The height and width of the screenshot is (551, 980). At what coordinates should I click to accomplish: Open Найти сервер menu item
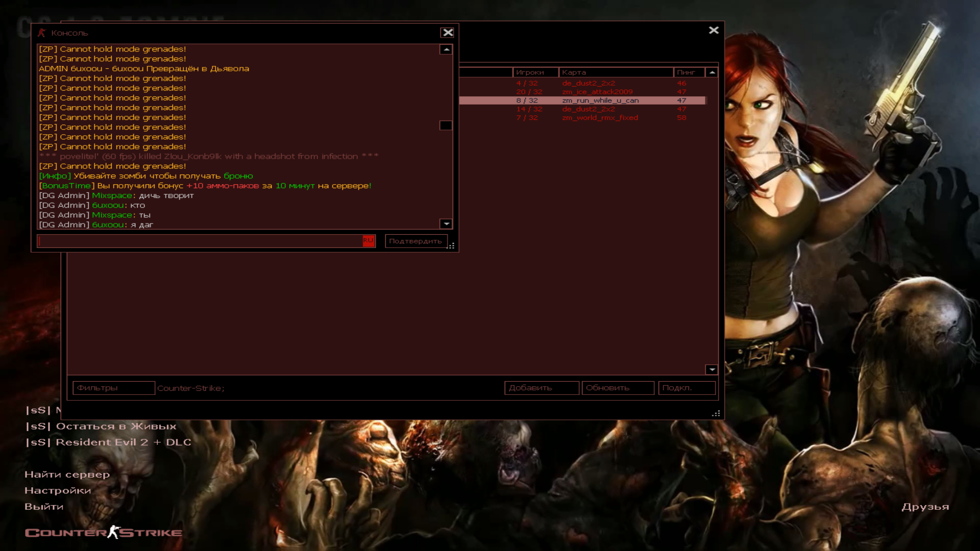67,474
